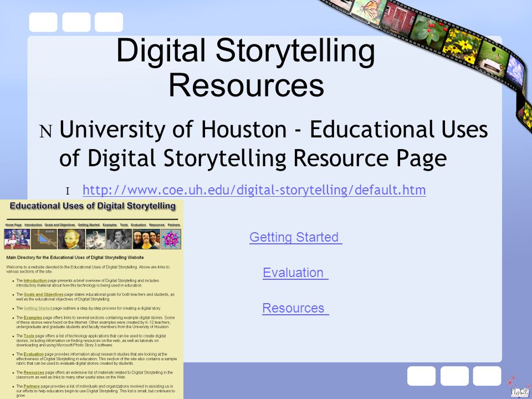
Task: Click the 'Educational Uses of Digital Storytelling' website heading
Action: point(93,206)
